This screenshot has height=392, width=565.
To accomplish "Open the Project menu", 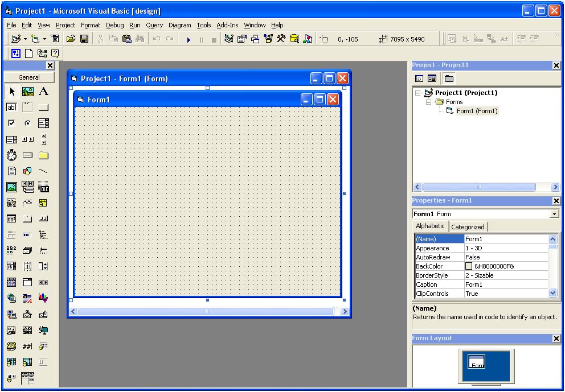I will point(65,25).
